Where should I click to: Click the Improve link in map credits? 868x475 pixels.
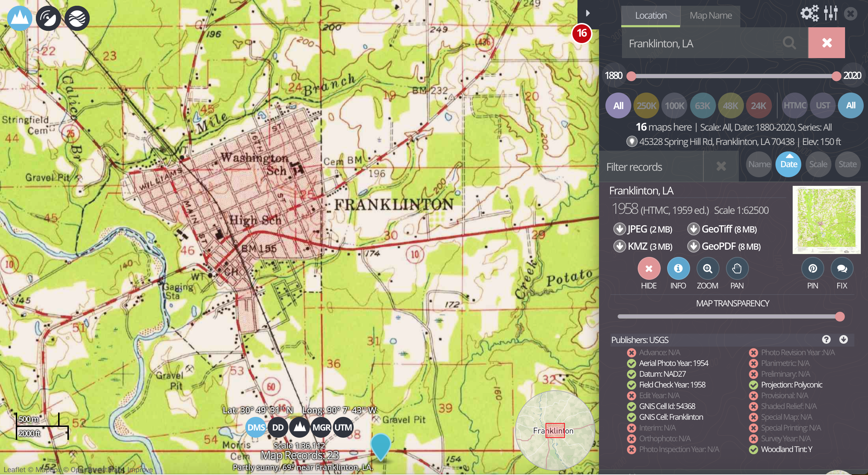point(141,470)
